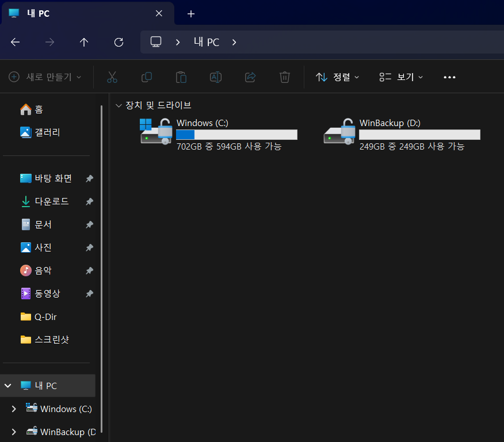The height and width of the screenshot is (442, 504).
Task: Switch to the 내 PC tab
Action: pyautogui.click(x=39, y=13)
